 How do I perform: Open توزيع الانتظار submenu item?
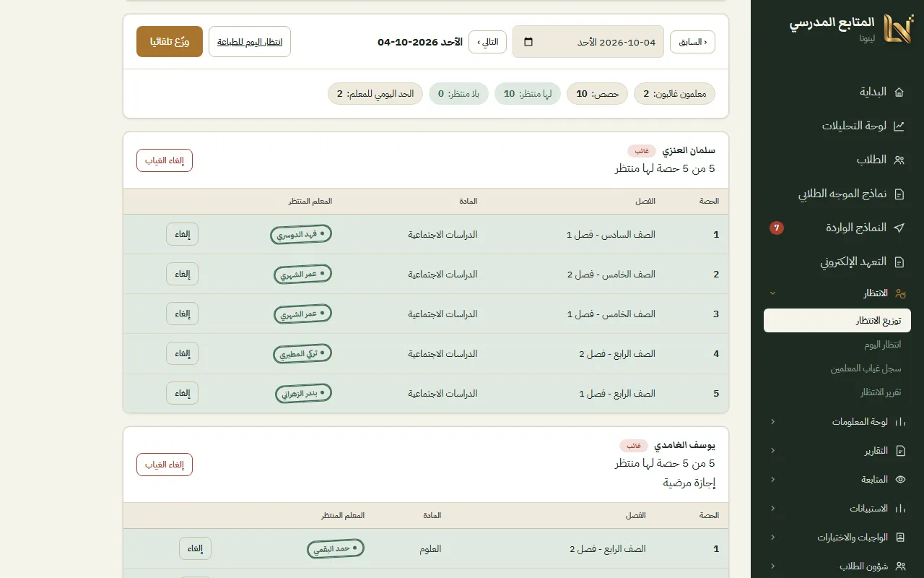point(837,321)
